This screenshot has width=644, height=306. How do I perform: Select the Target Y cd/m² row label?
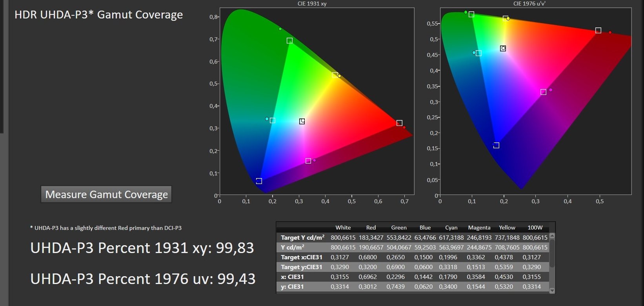302,238
